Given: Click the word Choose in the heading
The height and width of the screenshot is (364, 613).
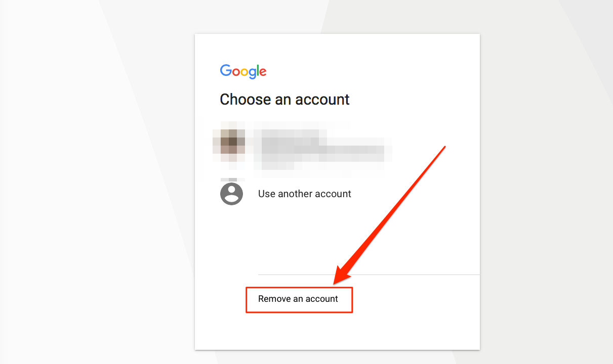Looking at the screenshot, I should click(x=246, y=99).
